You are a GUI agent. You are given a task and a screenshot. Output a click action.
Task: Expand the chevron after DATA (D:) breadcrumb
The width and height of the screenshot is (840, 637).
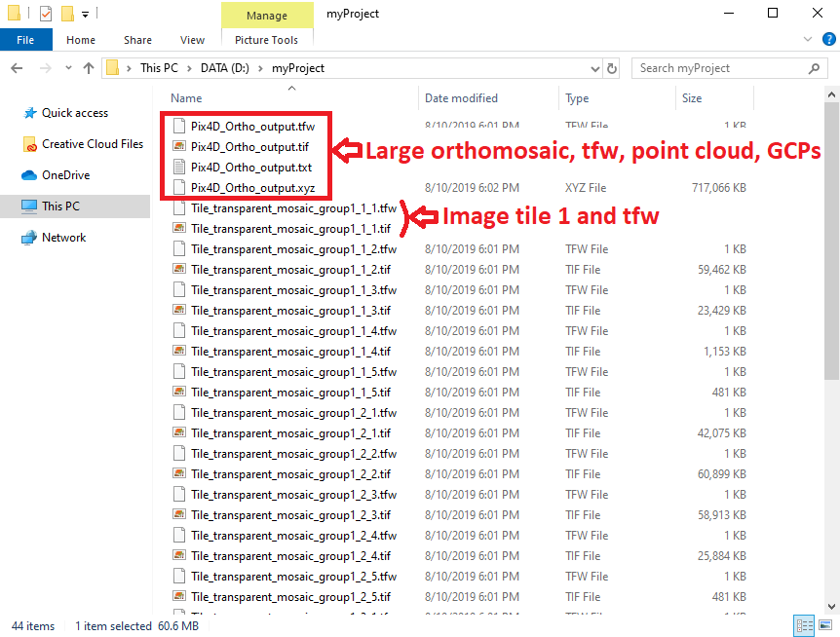[260, 68]
